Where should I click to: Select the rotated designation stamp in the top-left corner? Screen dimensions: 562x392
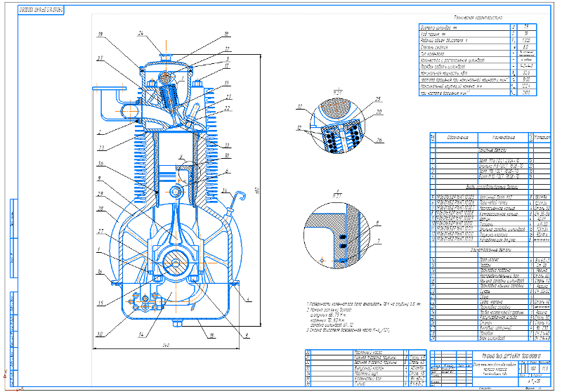pyautogui.click(x=41, y=10)
